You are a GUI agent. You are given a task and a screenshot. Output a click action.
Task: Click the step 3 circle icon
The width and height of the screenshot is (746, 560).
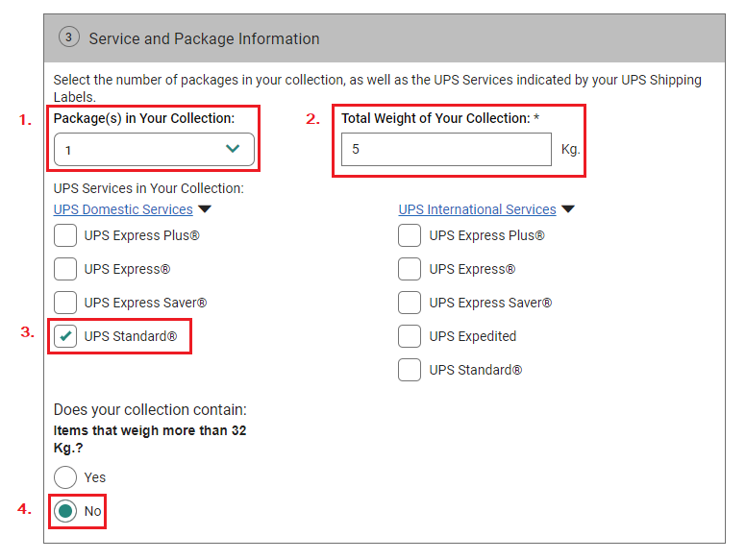click(x=68, y=37)
